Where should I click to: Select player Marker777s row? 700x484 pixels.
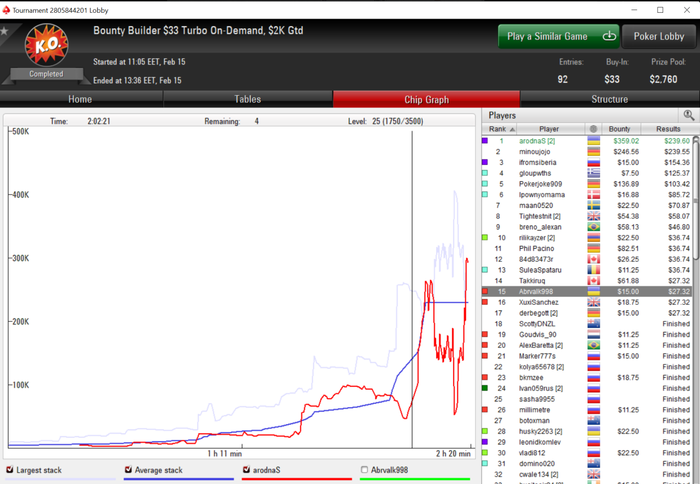point(587,356)
